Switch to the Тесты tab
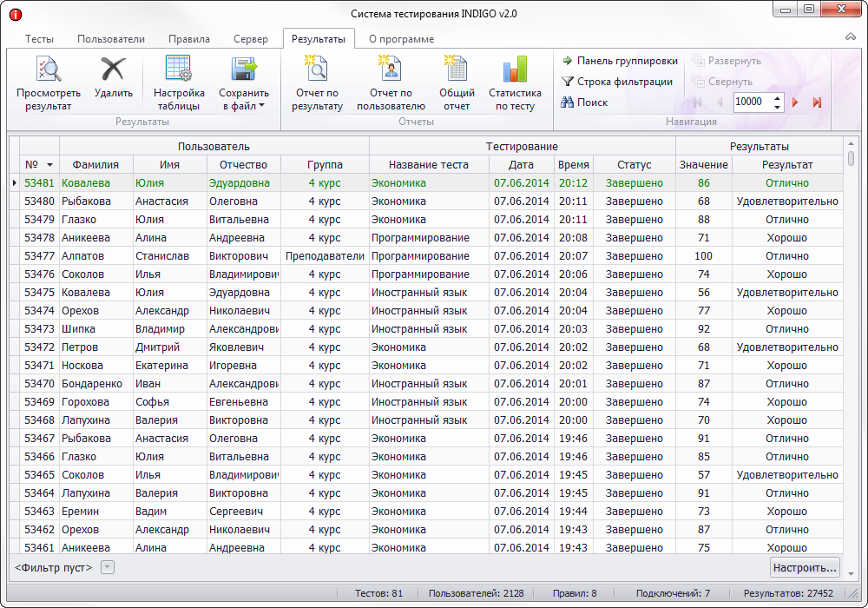The height and width of the screenshot is (608, 868). coord(39,39)
